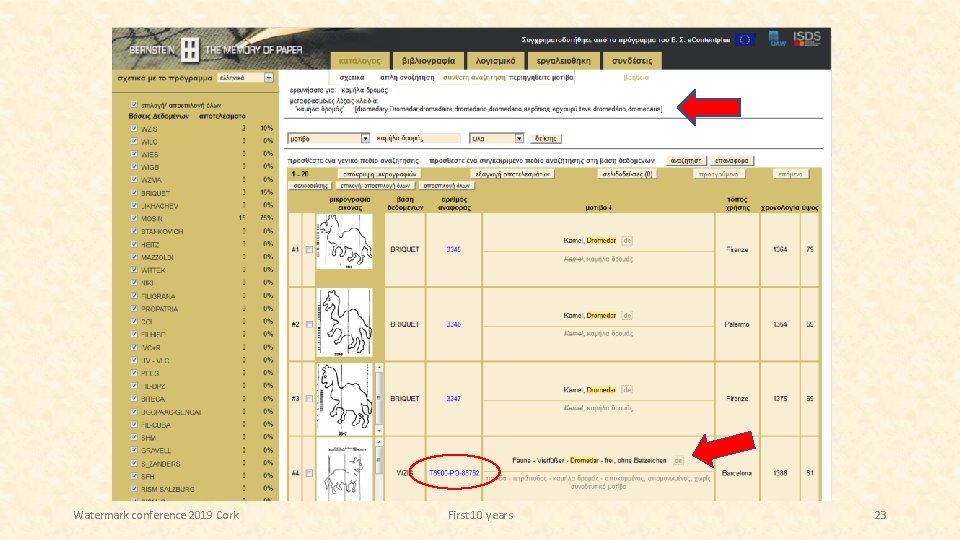
Task: Click the εξαγωγή αποτελεσμάτων button
Action: (x=513, y=174)
